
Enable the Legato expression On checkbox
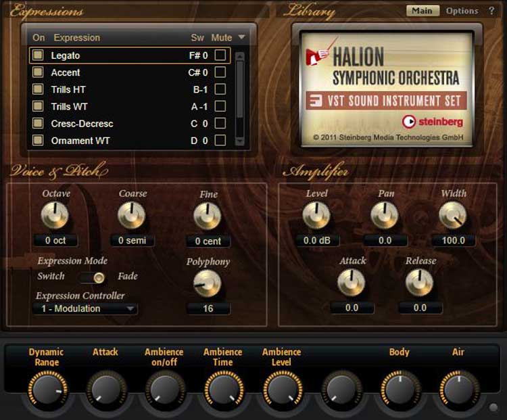click(x=38, y=55)
